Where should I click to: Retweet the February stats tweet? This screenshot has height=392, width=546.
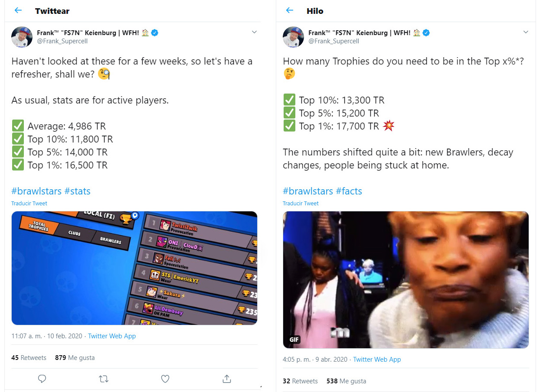[104, 379]
